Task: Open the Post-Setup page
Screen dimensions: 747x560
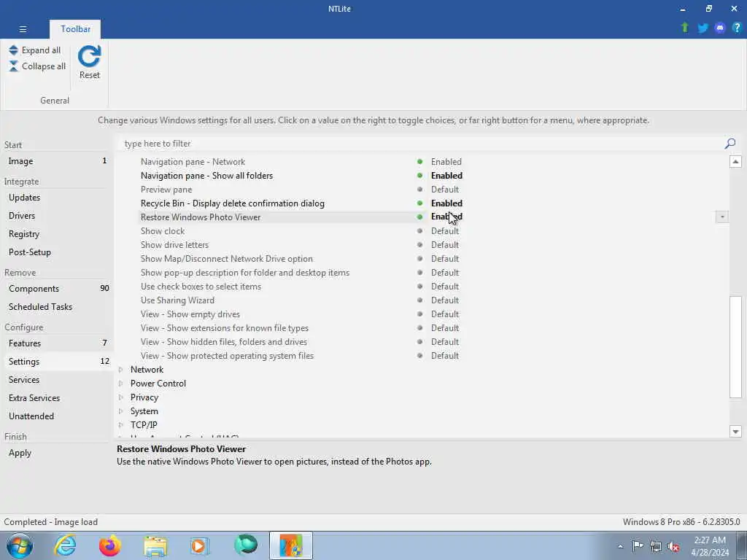Action: click(57, 252)
